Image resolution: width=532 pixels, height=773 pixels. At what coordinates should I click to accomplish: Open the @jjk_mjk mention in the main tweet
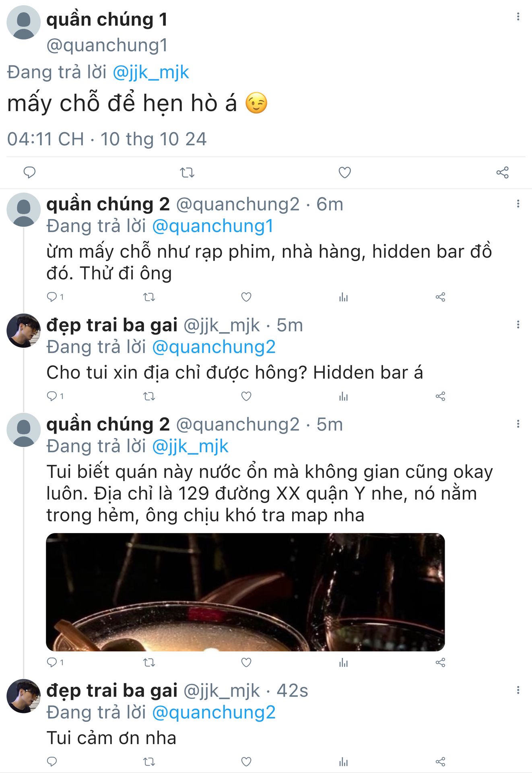[x=151, y=72]
